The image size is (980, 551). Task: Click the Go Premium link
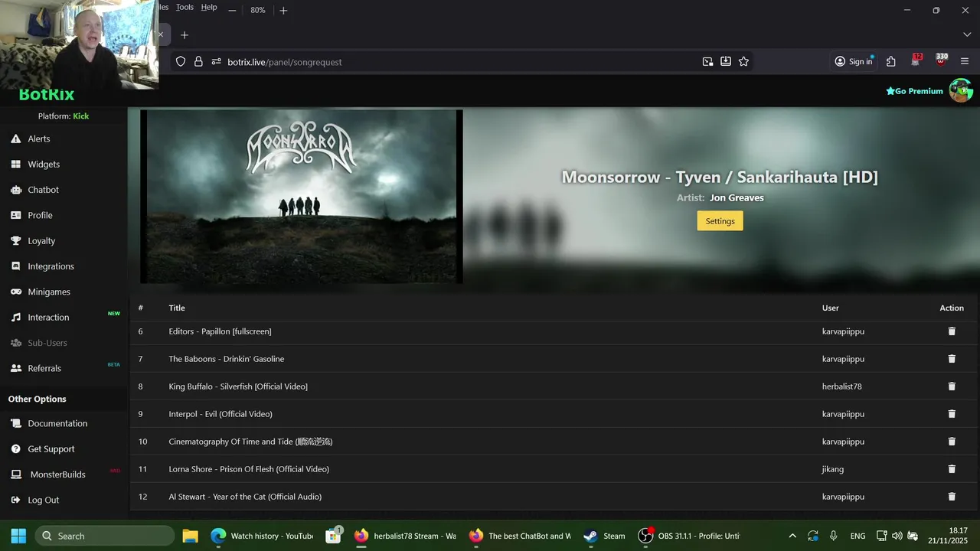click(914, 91)
